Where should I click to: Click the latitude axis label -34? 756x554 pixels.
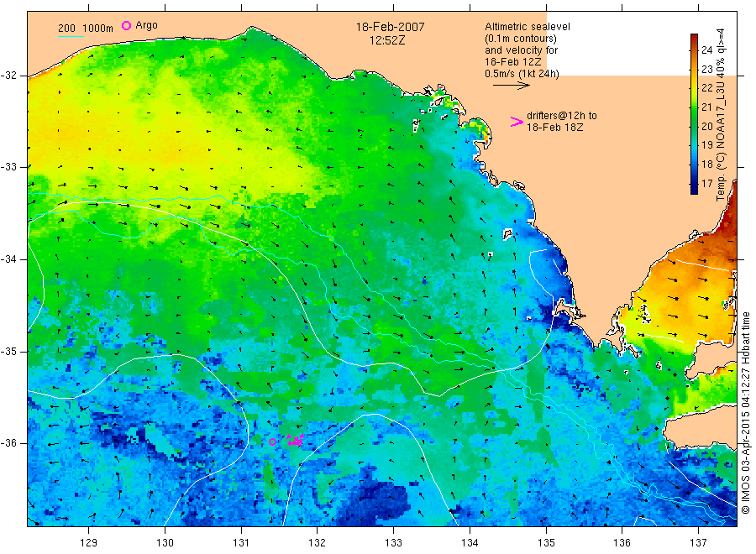click(x=8, y=259)
